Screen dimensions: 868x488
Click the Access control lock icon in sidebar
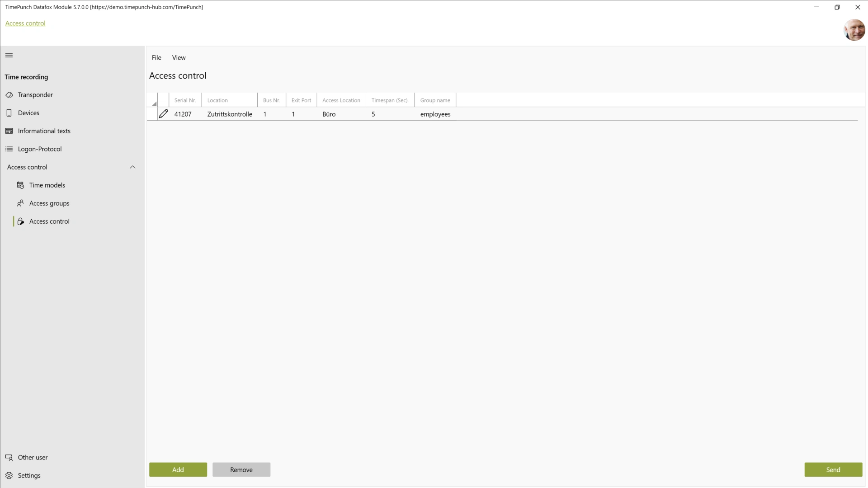21,221
